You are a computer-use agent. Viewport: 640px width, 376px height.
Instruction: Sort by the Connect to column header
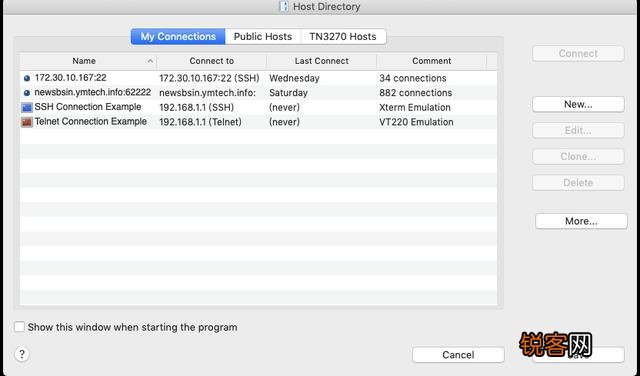point(211,61)
